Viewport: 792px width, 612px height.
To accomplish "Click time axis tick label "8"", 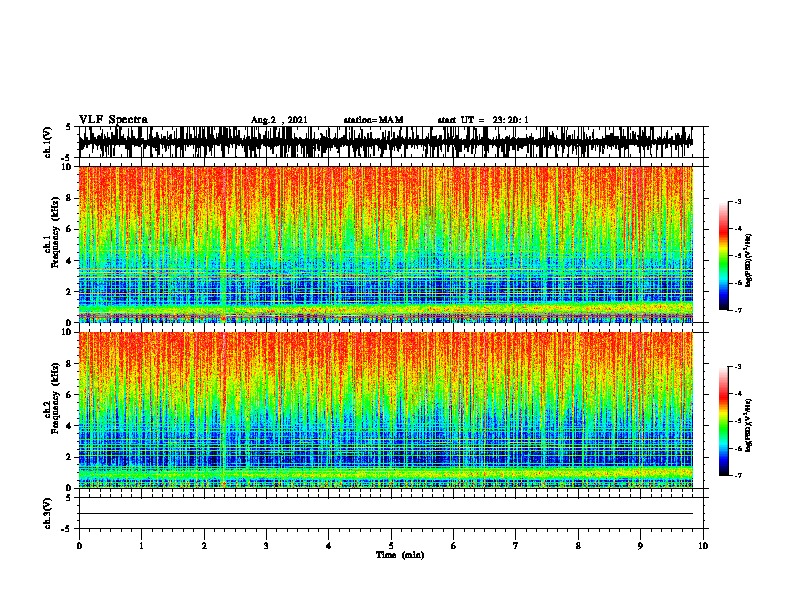I will tap(578, 546).
